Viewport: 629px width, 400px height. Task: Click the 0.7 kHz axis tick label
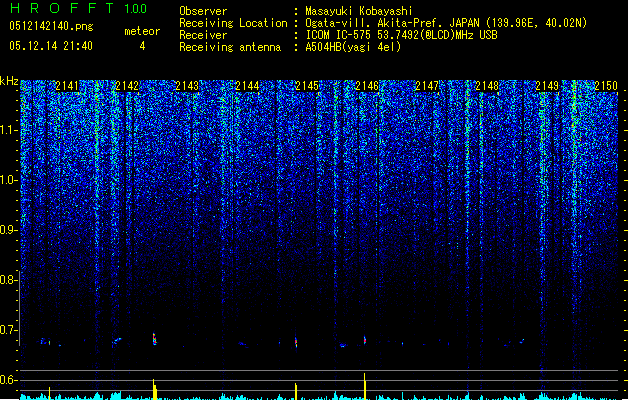(9, 330)
